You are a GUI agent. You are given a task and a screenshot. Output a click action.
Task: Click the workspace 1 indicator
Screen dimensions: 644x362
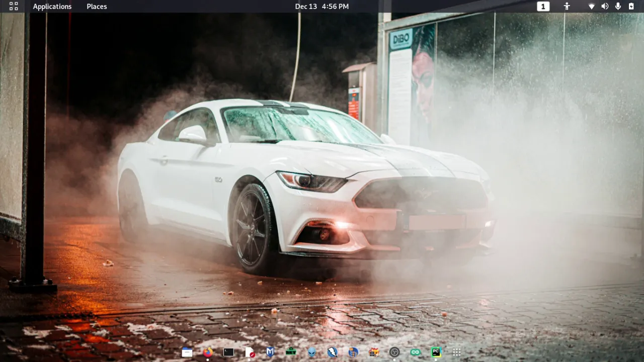(x=543, y=7)
